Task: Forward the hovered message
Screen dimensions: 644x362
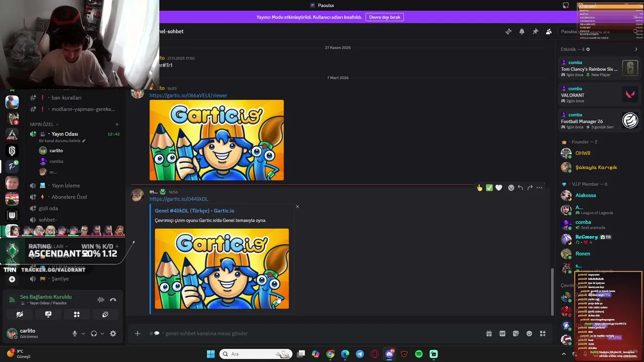Action: click(530, 188)
